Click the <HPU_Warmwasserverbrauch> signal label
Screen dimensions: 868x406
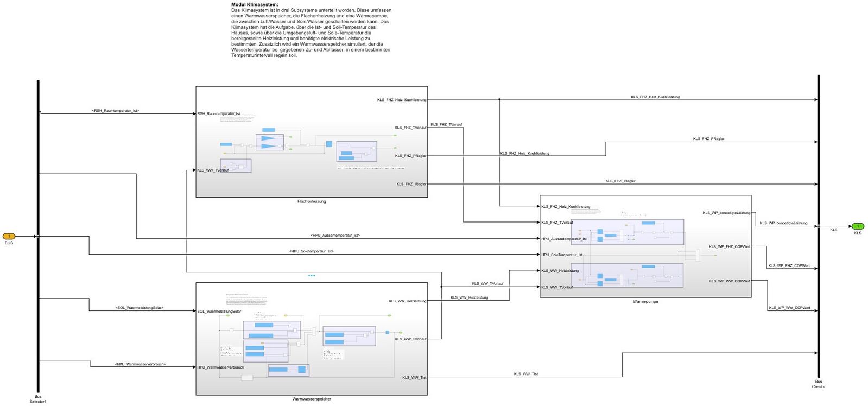point(140,364)
